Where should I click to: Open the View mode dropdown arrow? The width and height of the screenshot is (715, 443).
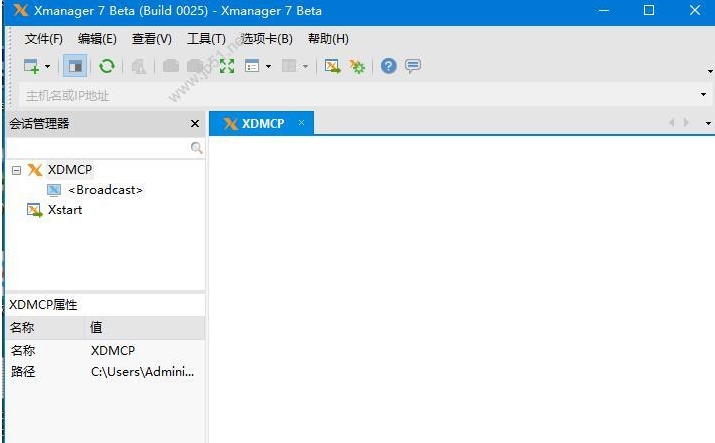point(269,67)
